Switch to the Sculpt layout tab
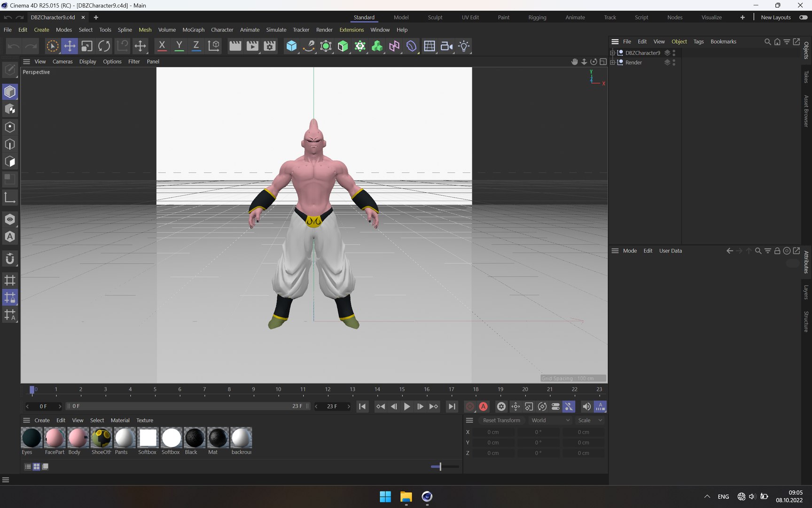Image resolution: width=812 pixels, height=508 pixels. click(435, 17)
